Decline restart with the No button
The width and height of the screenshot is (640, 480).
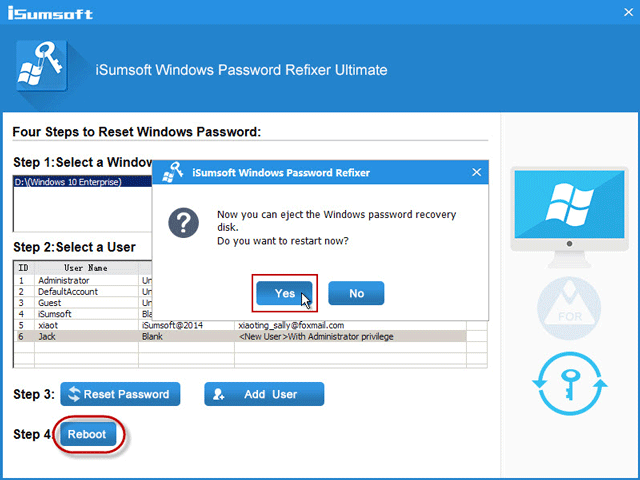click(x=356, y=293)
